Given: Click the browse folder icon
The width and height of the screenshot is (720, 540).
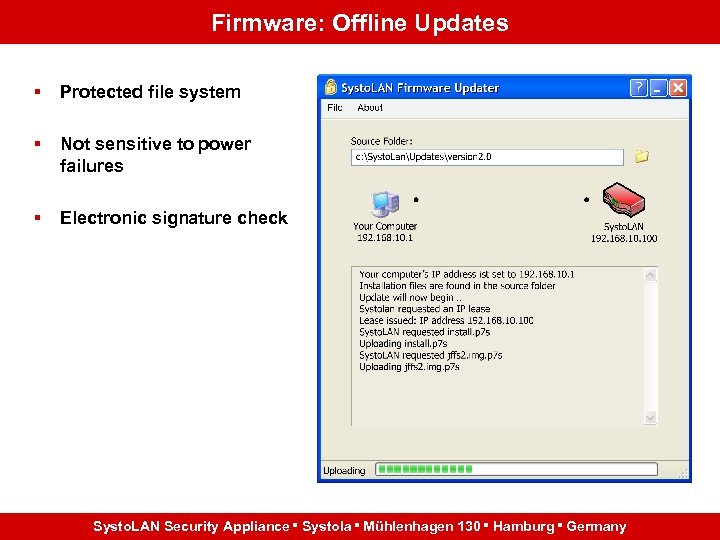Looking at the screenshot, I should tap(641, 156).
